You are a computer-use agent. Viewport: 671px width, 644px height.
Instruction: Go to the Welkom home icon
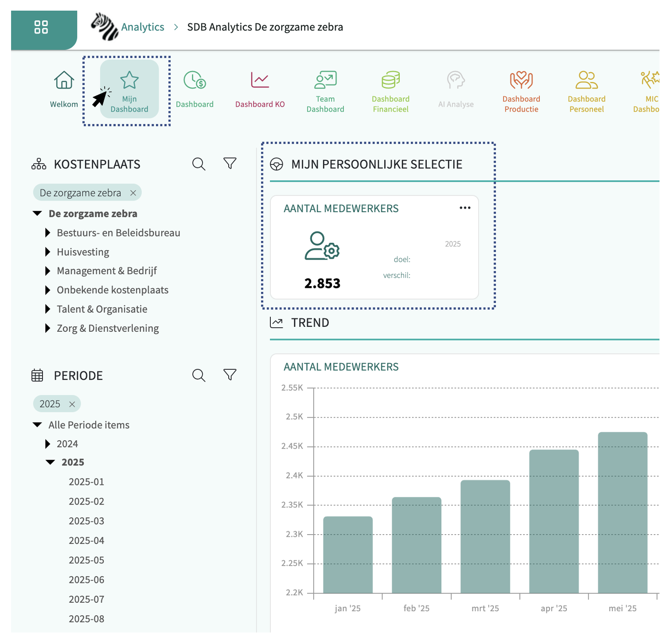(64, 81)
